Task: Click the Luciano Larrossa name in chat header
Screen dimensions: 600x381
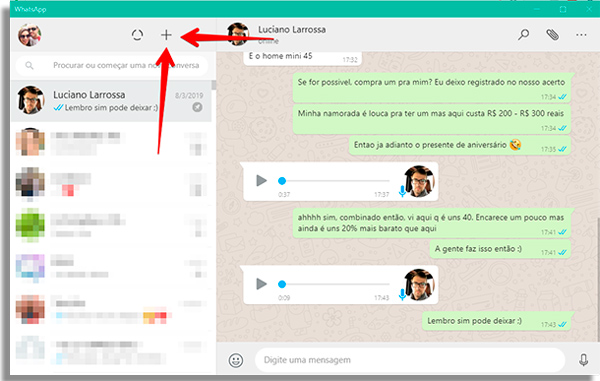Action: pos(292,29)
